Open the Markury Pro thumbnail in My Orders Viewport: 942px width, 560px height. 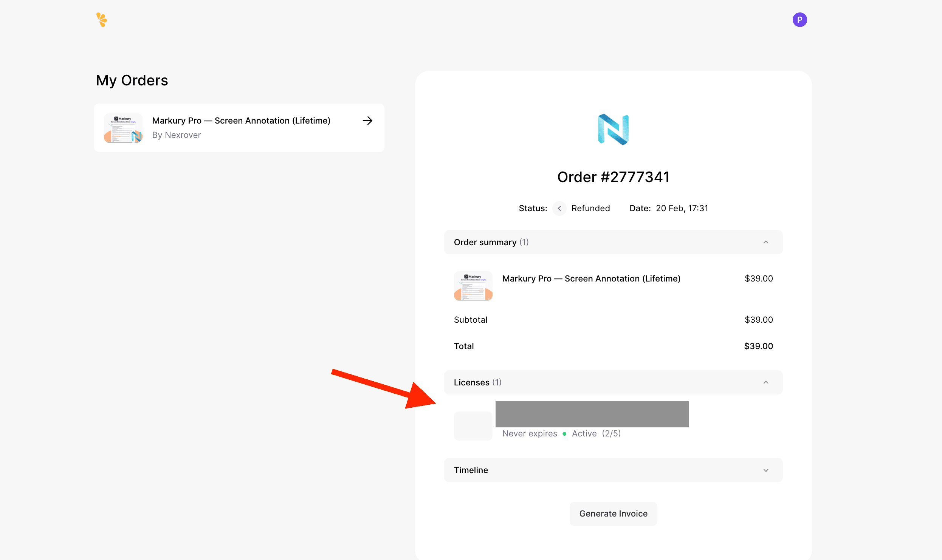(123, 128)
